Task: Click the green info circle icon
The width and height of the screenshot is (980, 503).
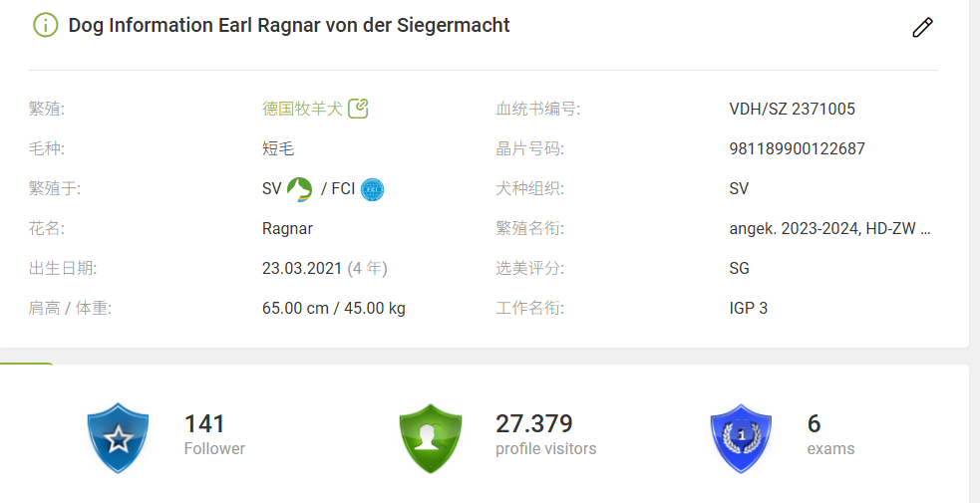Action: [46, 26]
